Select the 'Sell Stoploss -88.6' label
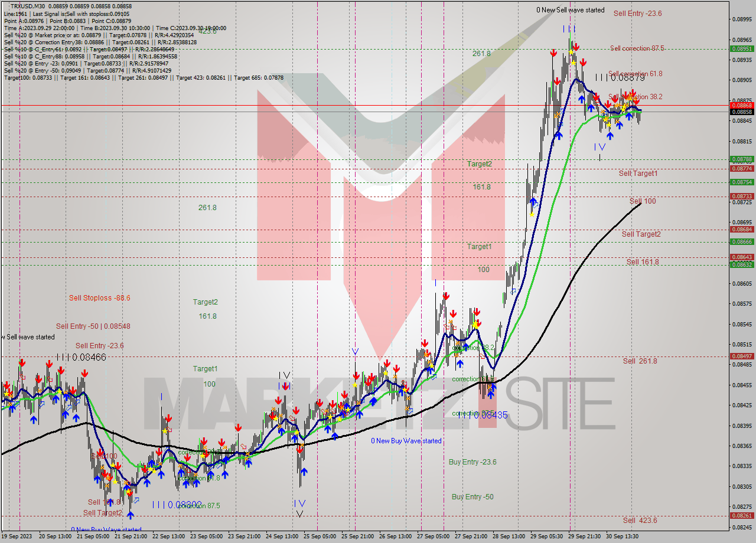 coord(99,298)
